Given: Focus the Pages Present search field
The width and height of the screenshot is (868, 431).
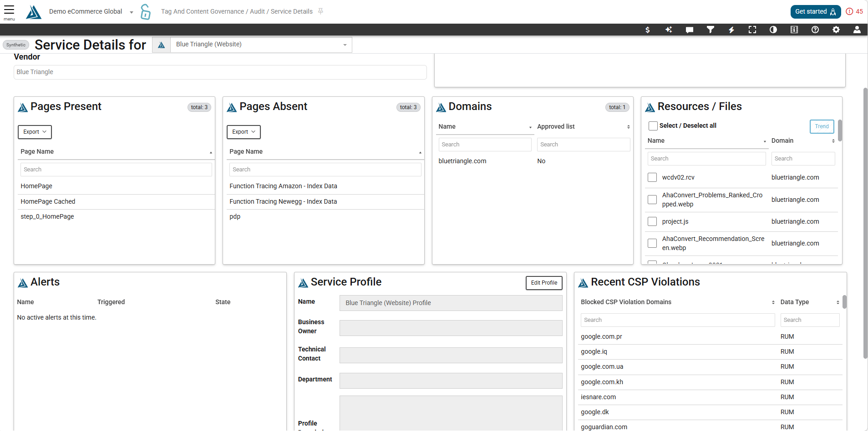Looking at the screenshot, I should 116,170.
